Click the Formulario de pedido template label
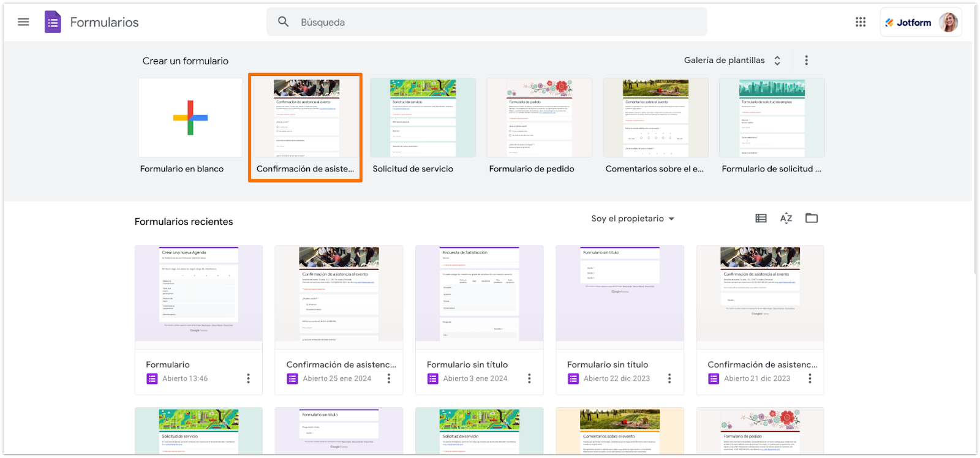The height and width of the screenshot is (458, 980). 532,169
